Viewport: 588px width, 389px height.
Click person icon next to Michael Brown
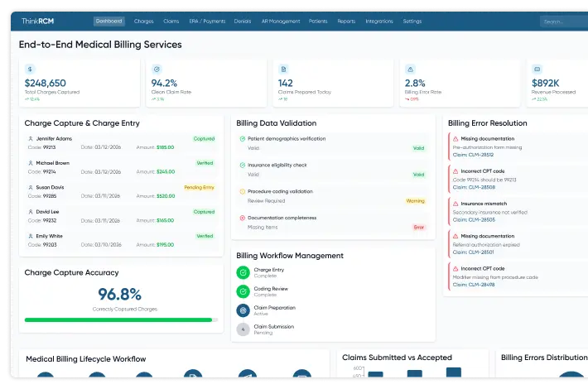[31, 163]
